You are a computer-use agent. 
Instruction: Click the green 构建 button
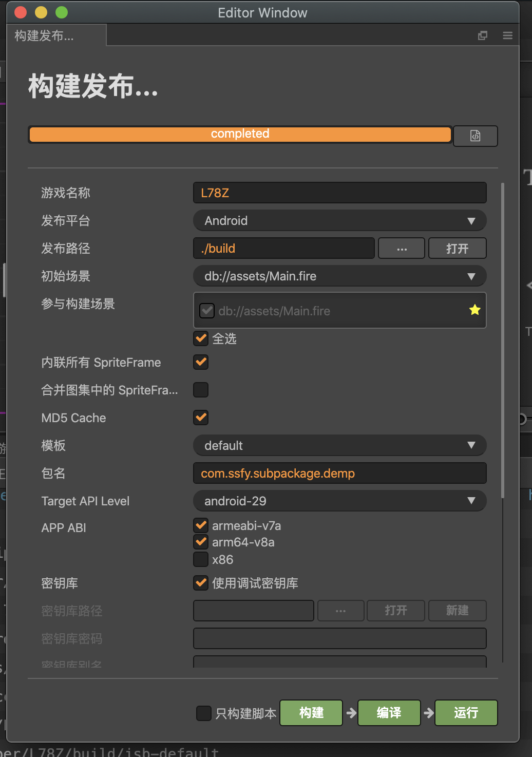(311, 713)
